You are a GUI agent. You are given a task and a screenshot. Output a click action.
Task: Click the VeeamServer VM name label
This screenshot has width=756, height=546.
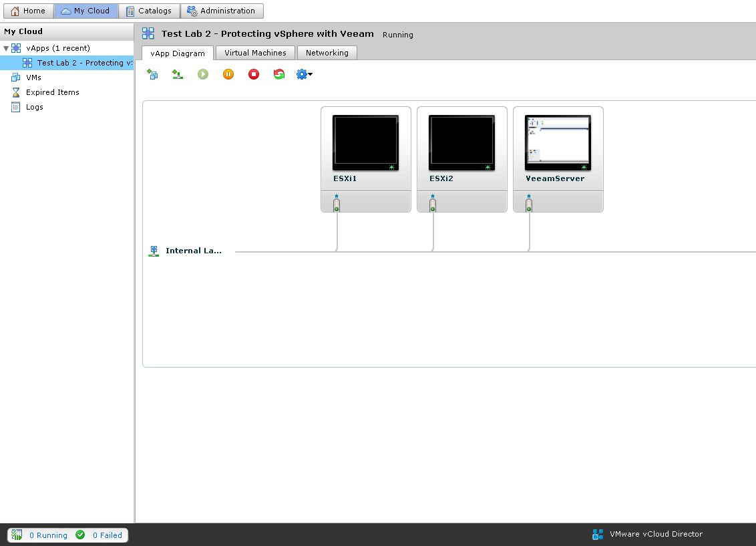[x=555, y=178]
